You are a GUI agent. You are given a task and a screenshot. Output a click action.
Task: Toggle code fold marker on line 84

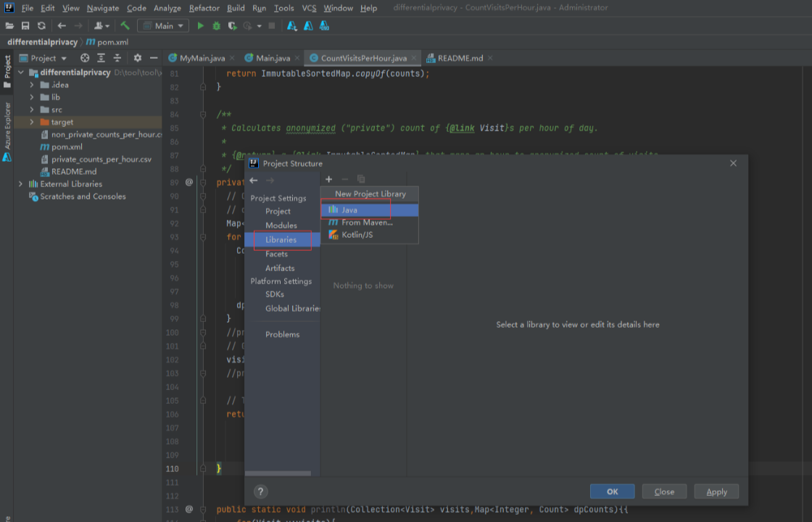[x=203, y=115]
